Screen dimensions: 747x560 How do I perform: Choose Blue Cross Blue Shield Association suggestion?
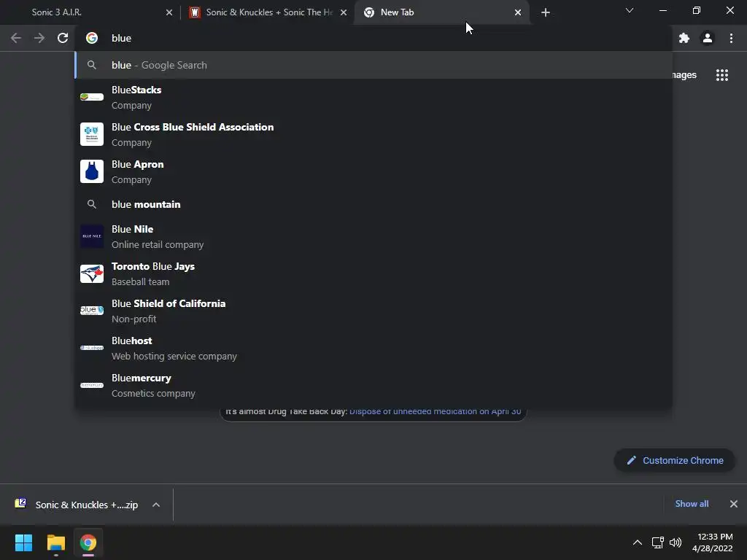(x=373, y=135)
